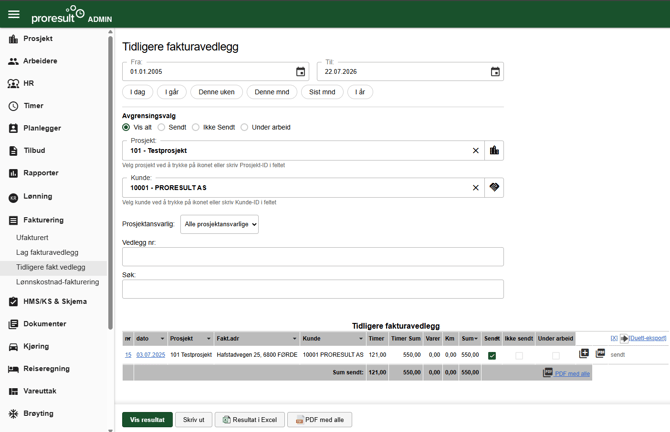Screen dimensions: 670x432
Task: Open the customer picker handshake icon
Action: tap(494, 187)
